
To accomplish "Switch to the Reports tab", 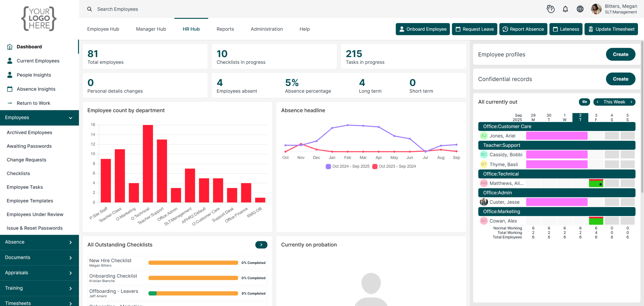I will tap(225, 29).
